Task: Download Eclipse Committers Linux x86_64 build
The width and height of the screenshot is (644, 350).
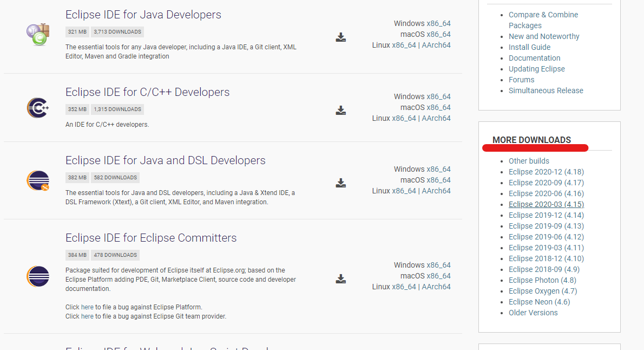Action: [404, 287]
